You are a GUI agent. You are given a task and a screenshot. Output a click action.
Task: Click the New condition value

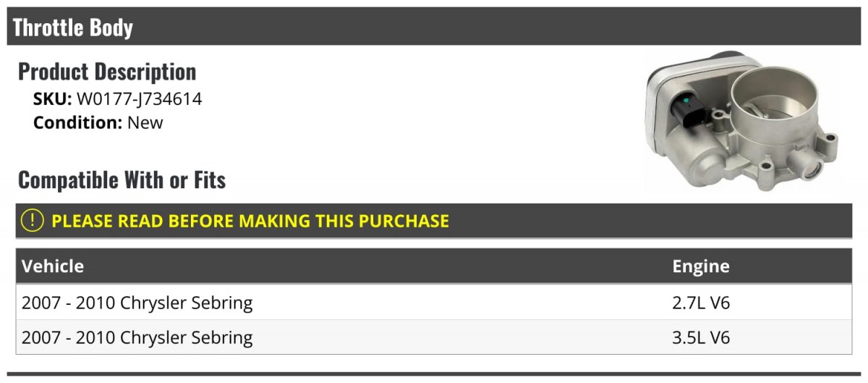145,122
